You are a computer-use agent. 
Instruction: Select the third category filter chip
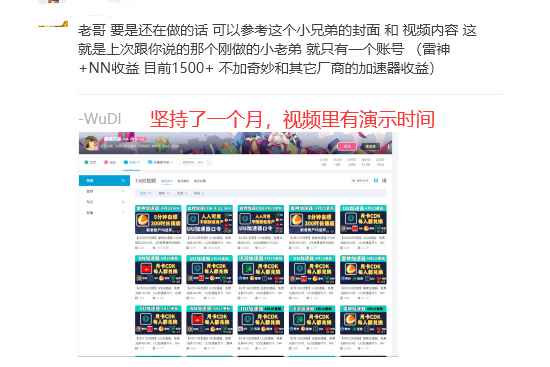tap(182, 193)
